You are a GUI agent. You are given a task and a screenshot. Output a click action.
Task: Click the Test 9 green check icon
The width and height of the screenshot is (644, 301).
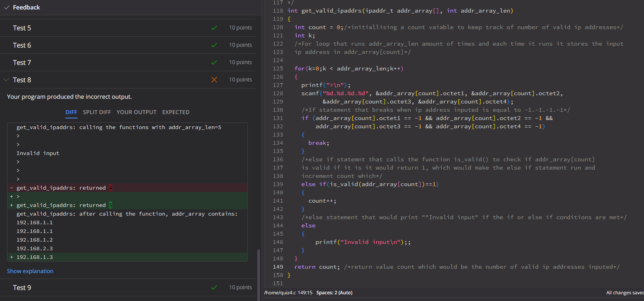(x=214, y=288)
